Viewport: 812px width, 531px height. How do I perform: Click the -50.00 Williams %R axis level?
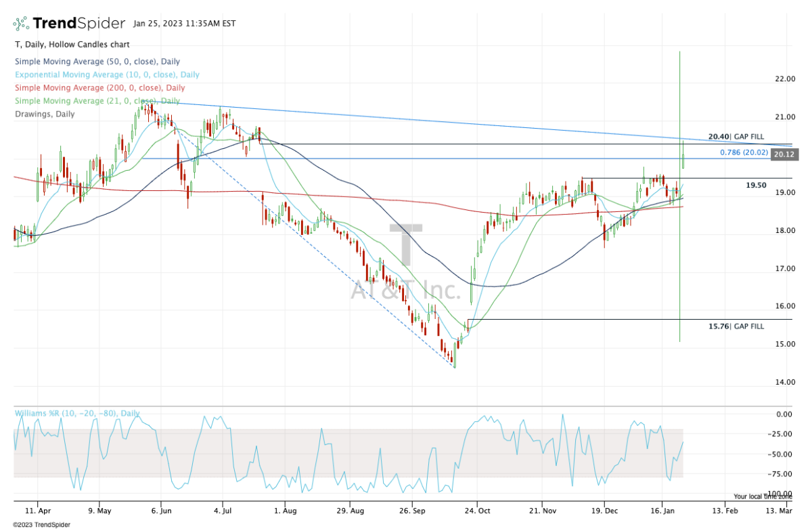pos(784,454)
